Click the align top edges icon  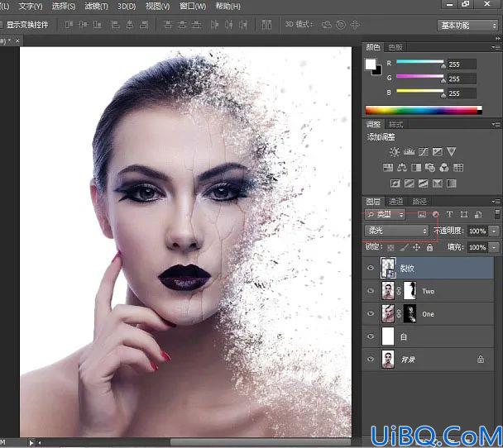69,25
